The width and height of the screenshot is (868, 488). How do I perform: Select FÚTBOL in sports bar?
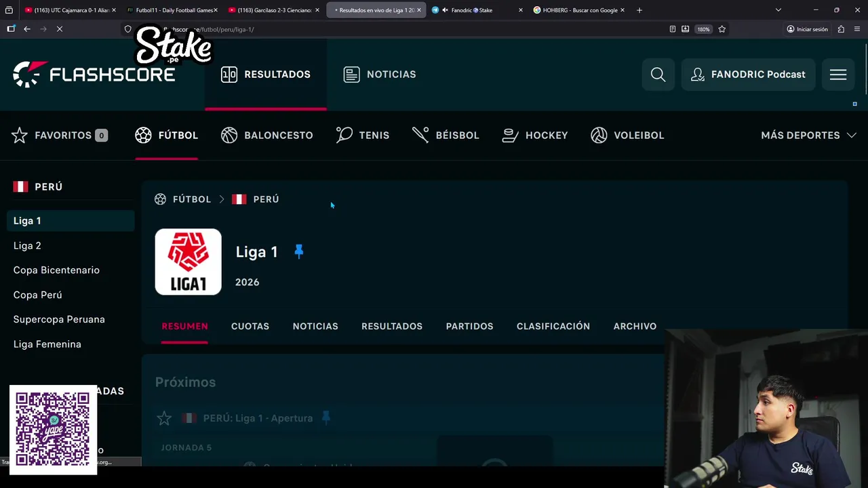coord(166,136)
